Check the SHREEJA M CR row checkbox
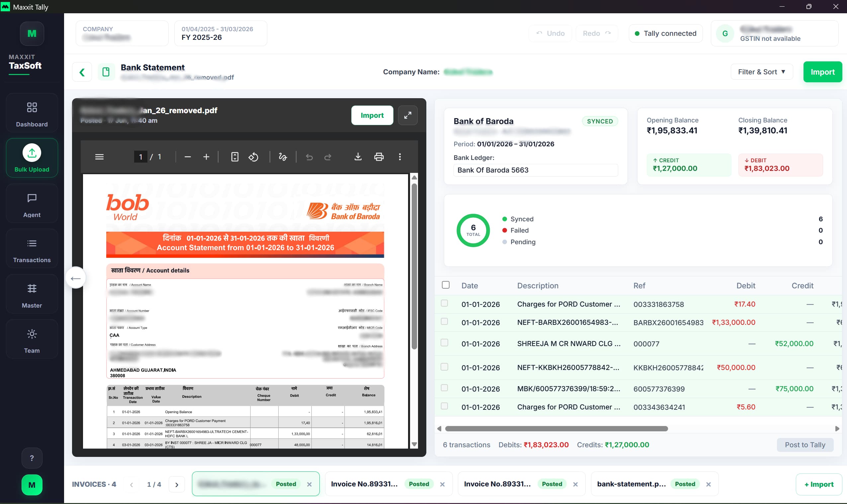 (x=444, y=343)
